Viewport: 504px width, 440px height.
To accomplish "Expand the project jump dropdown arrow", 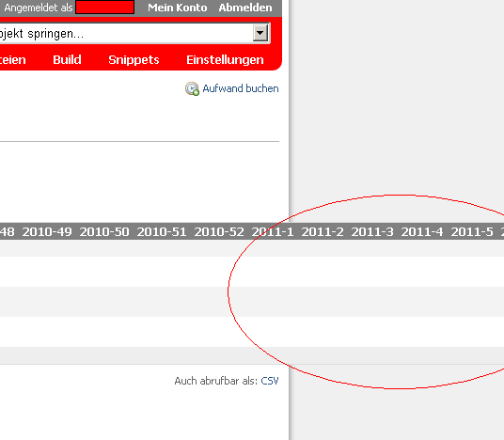I will coord(260,33).
